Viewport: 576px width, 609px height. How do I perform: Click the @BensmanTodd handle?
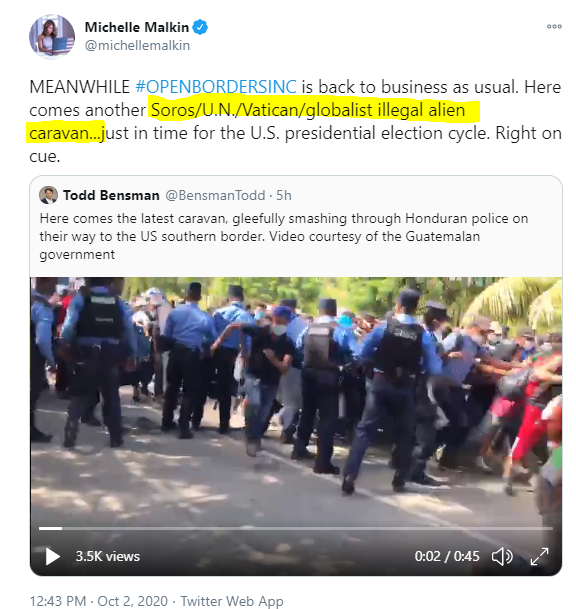point(215,195)
